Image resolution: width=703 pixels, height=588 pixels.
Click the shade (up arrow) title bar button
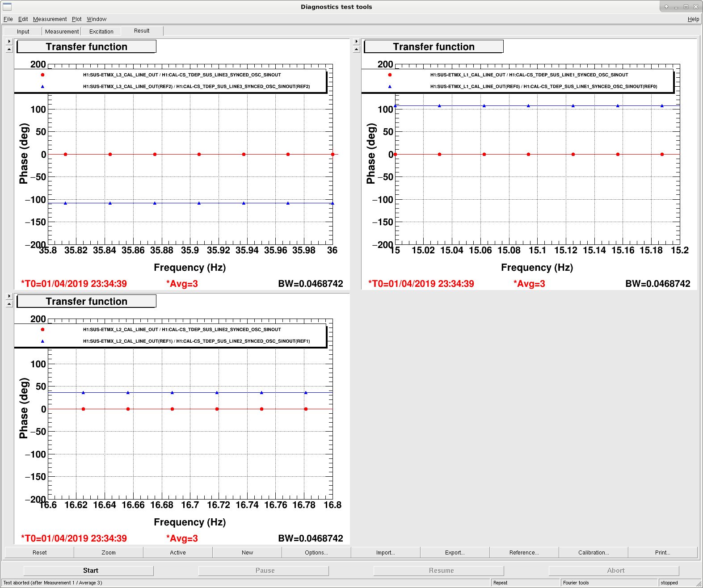pyautogui.click(x=666, y=7)
